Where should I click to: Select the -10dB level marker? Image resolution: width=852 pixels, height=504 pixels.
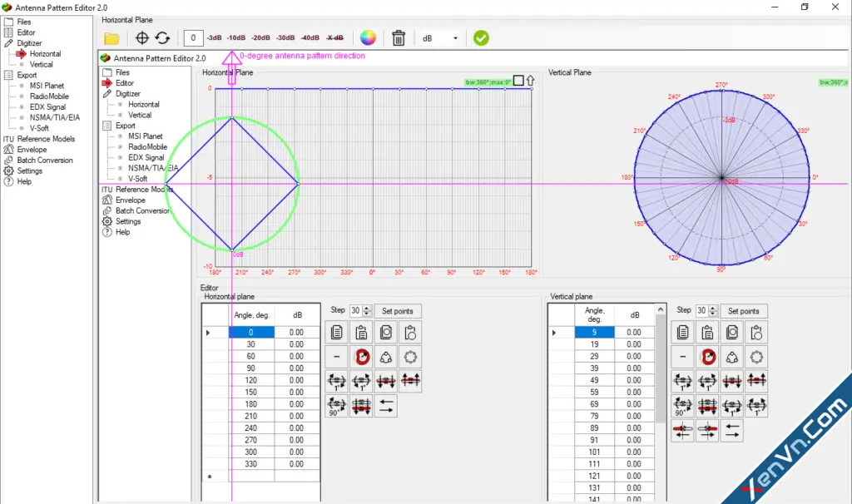coord(235,38)
